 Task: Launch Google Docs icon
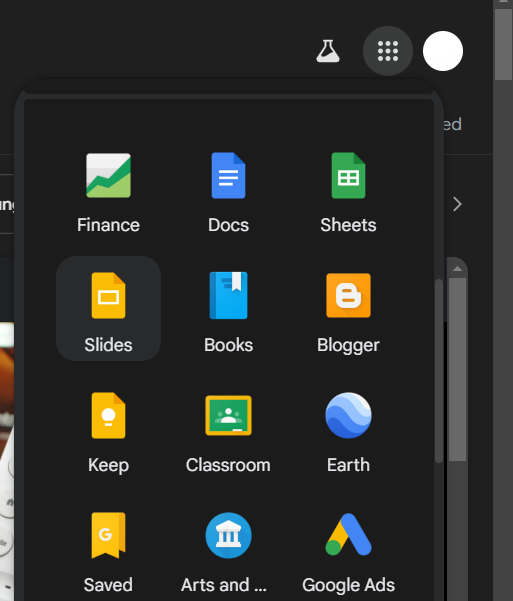click(229, 176)
